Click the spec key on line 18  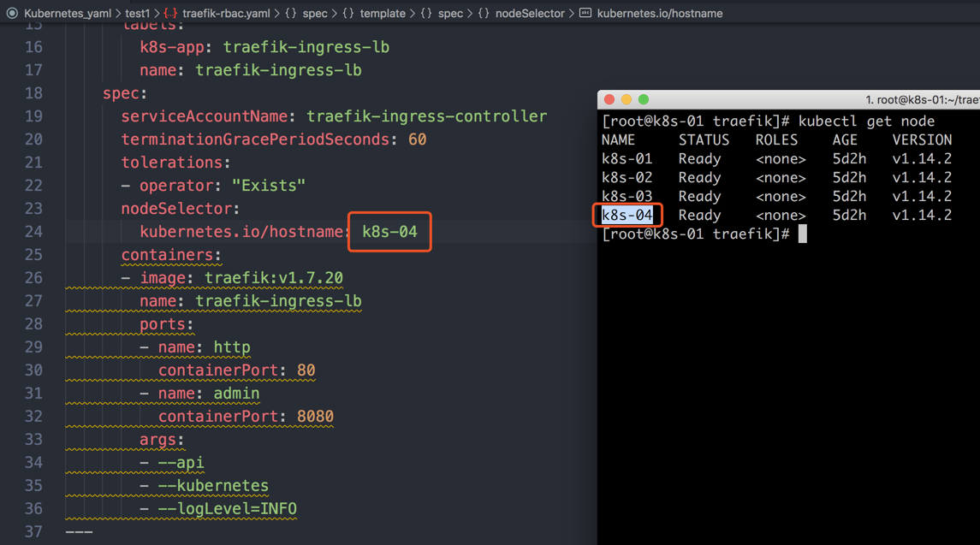(121, 94)
